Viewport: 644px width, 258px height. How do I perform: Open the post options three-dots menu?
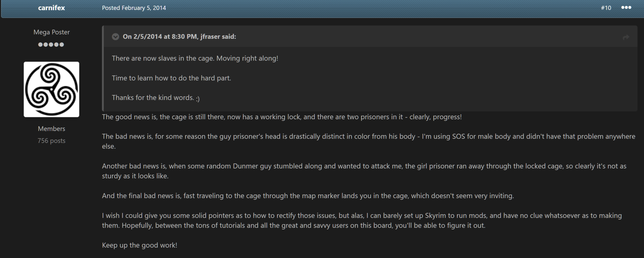[626, 7]
